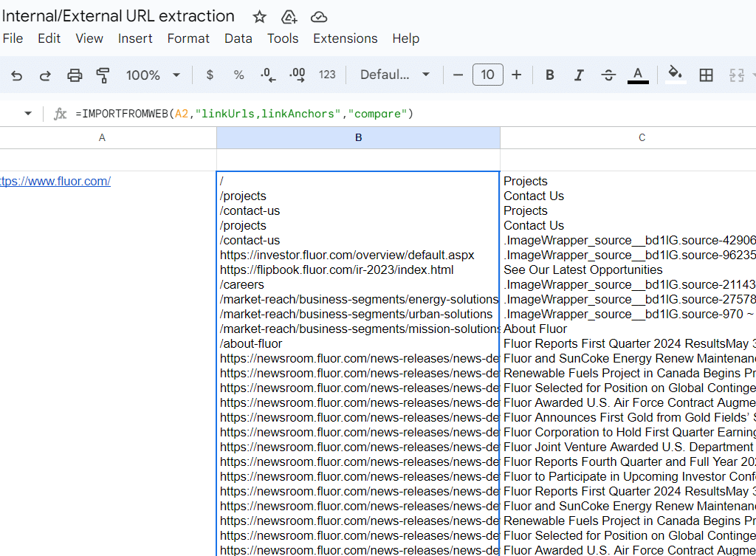Open the fill color picker

pyautogui.click(x=674, y=75)
